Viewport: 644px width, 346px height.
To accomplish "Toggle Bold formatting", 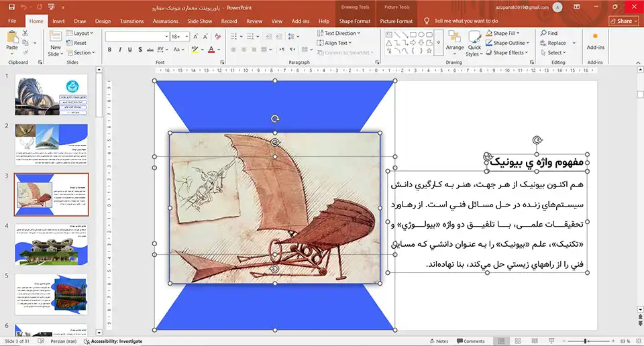I will click(109, 50).
